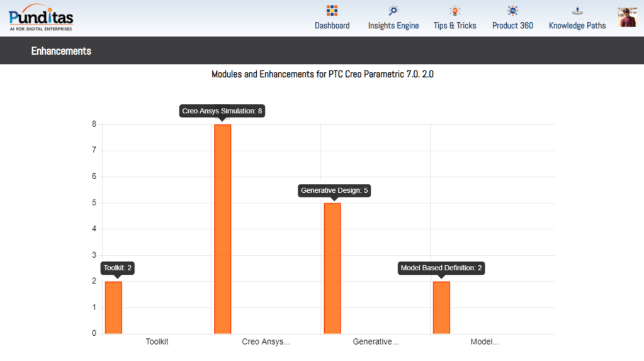Click the Product 360 icon
This screenshot has height=361, width=644.
tap(512, 11)
